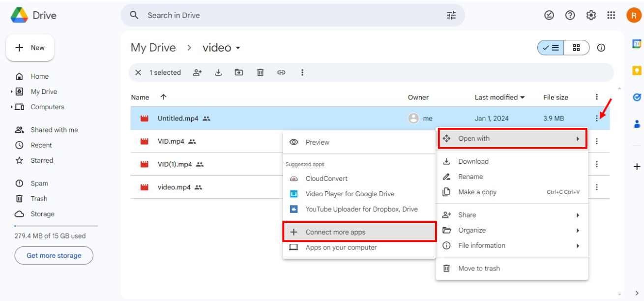The image size is (644, 301).
Task: Select Preview in the submenu
Action: [x=359, y=142]
